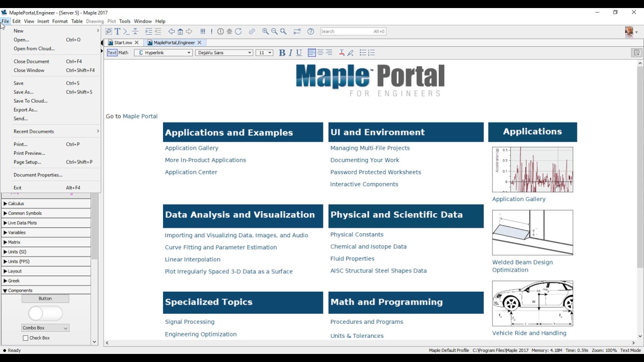Viewport: 644px width, 362px height.
Task: Open the home page icon
Action: point(180,31)
